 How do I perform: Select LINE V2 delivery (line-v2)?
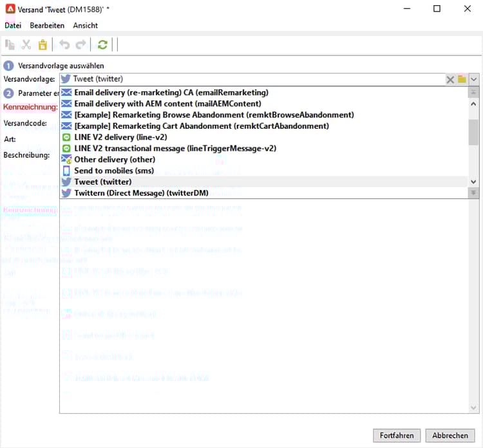pyautogui.click(x=263, y=137)
